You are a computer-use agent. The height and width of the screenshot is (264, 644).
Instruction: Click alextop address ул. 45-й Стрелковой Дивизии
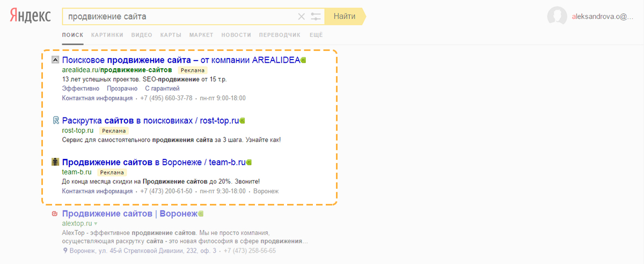point(144,251)
